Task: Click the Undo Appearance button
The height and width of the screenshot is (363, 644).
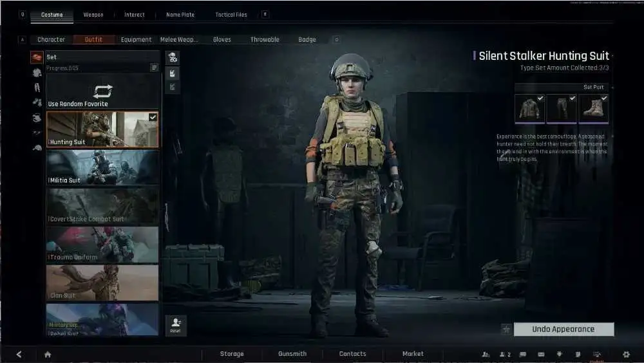Action: [564, 330]
